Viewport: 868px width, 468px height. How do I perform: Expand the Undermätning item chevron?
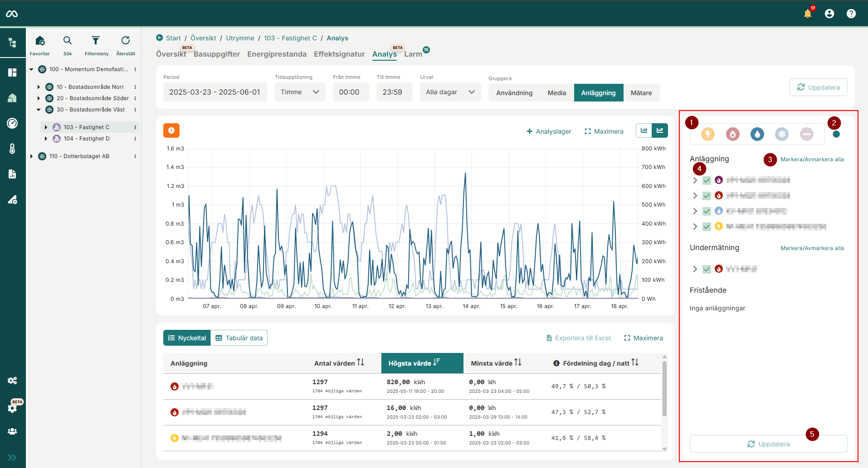tap(695, 269)
